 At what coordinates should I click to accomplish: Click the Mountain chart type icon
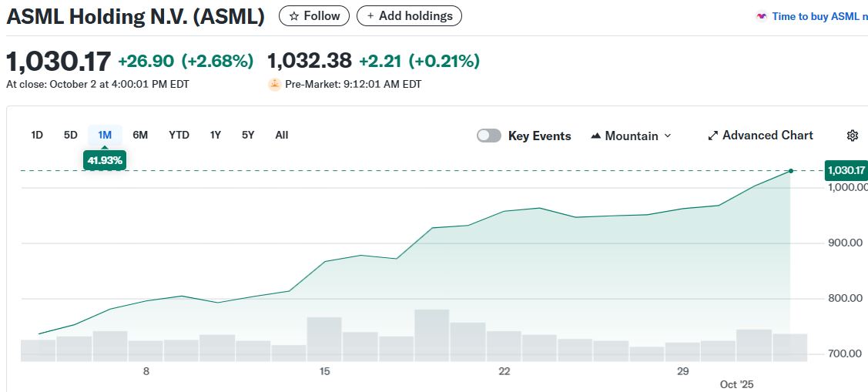click(595, 136)
